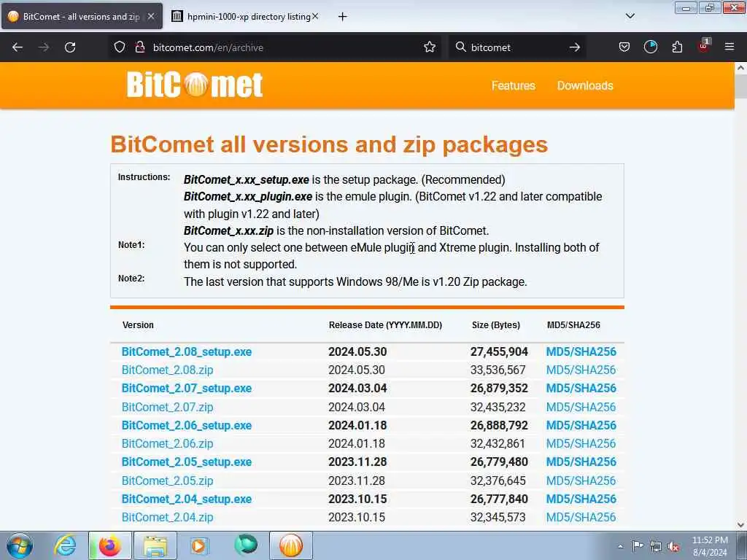Switch to hpmini-1000-xp directory listing tab

tap(245, 16)
